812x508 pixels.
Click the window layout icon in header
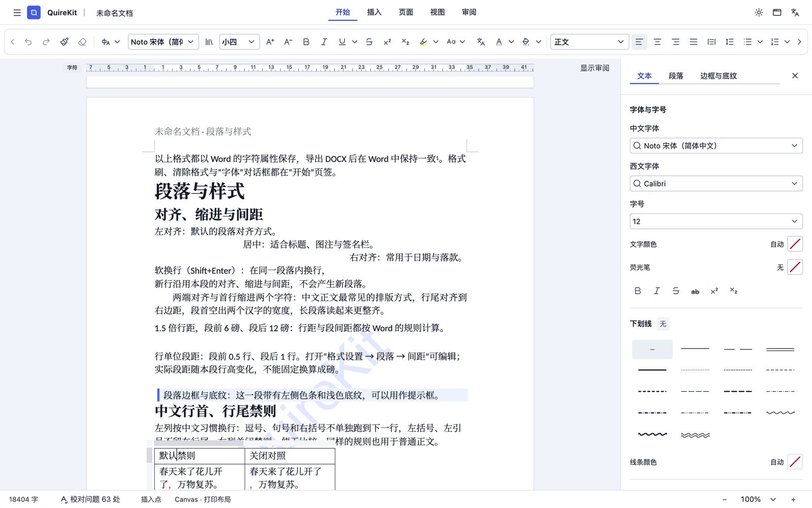pos(777,13)
